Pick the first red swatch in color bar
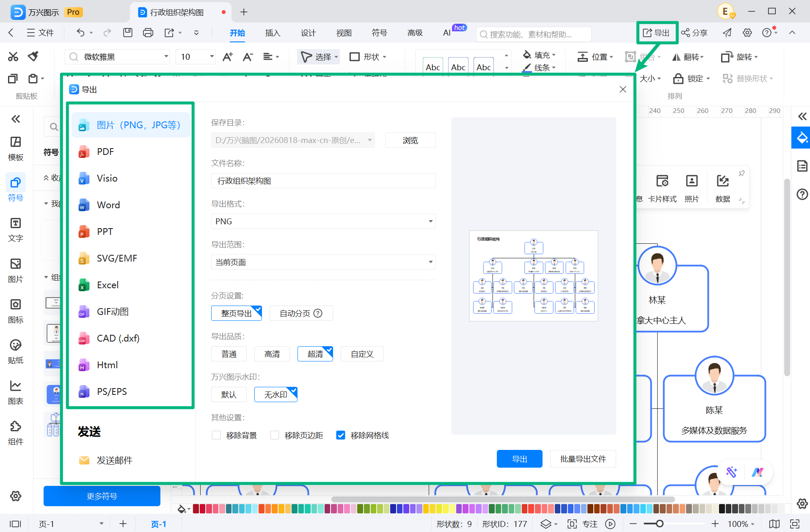This screenshot has height=532, width=810. [x=196, y=508]
